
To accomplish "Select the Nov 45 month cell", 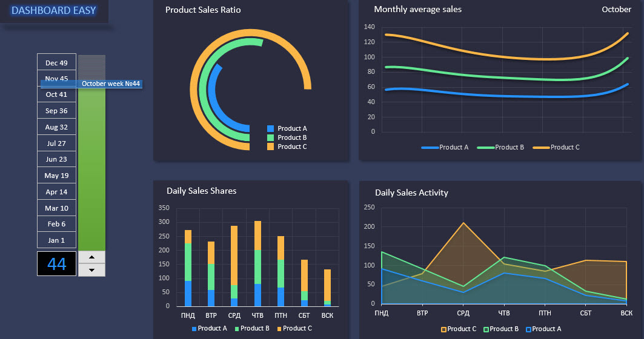I will pos(57,78).
